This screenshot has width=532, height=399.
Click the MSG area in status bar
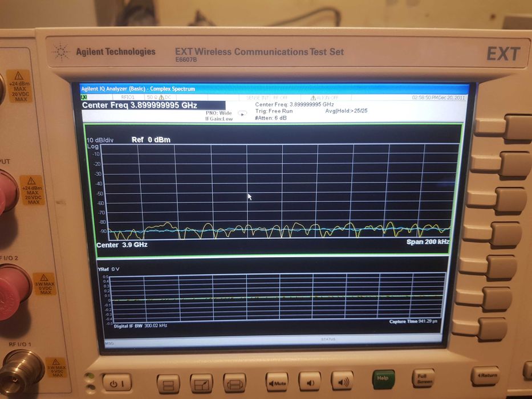(109, 343)
